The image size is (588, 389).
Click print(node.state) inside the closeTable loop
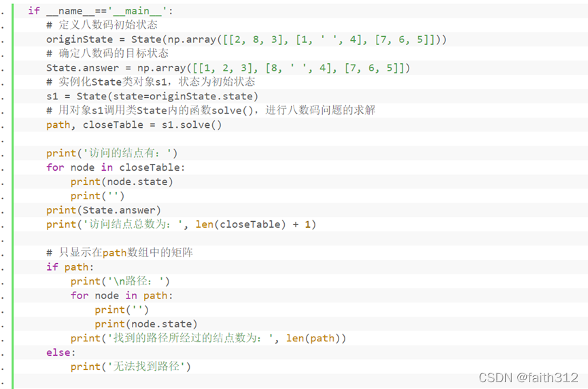coord(122,182)
